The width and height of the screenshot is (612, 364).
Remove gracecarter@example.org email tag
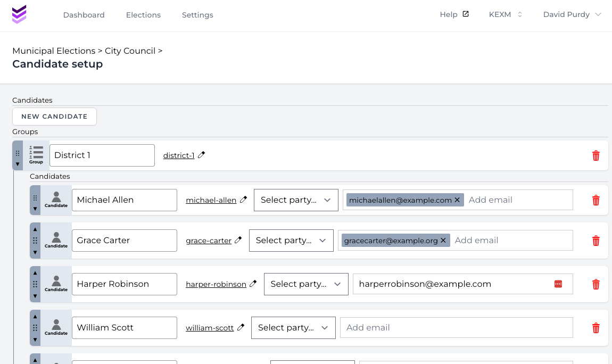pos(443,241)
